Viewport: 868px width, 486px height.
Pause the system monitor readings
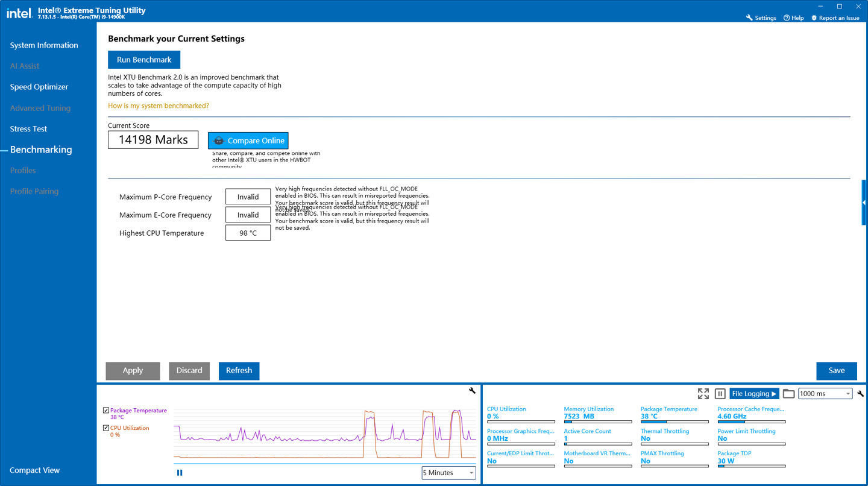coord(720,394)
